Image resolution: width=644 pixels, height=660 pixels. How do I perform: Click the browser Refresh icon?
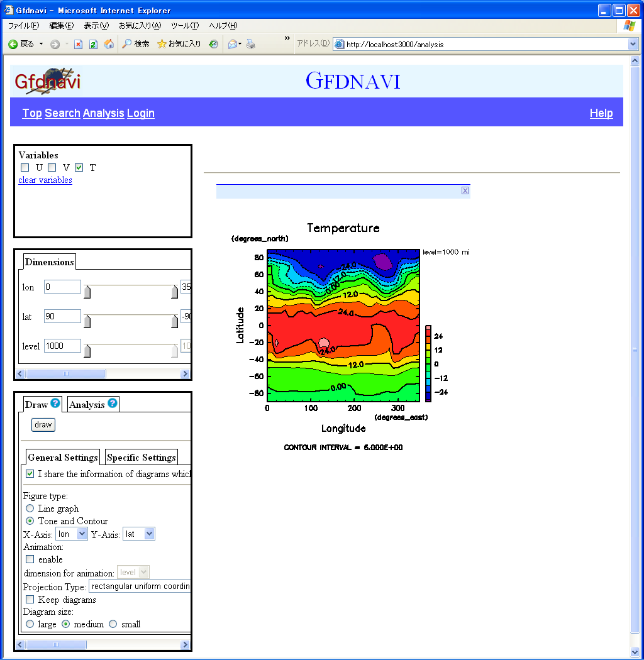click(93, 44)
